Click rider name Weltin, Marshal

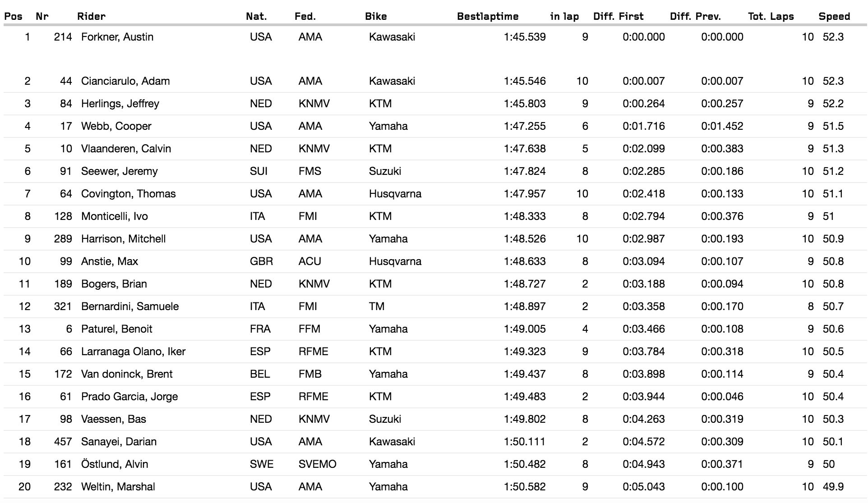118,487
